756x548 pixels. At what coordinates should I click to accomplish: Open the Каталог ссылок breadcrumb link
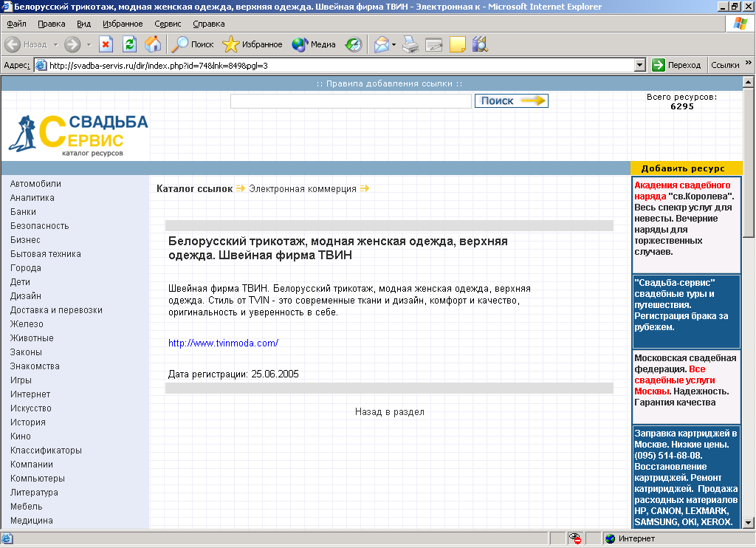click(195, 188)
